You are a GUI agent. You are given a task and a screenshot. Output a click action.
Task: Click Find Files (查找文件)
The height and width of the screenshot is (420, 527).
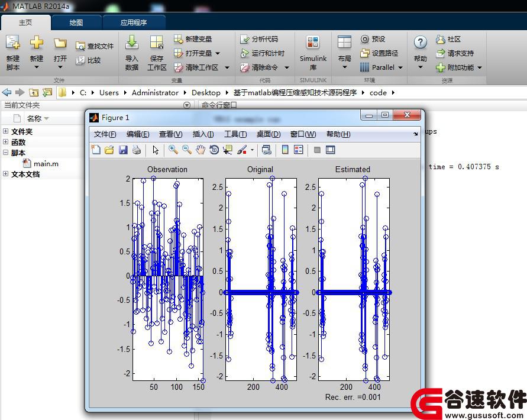click(95, 46)
